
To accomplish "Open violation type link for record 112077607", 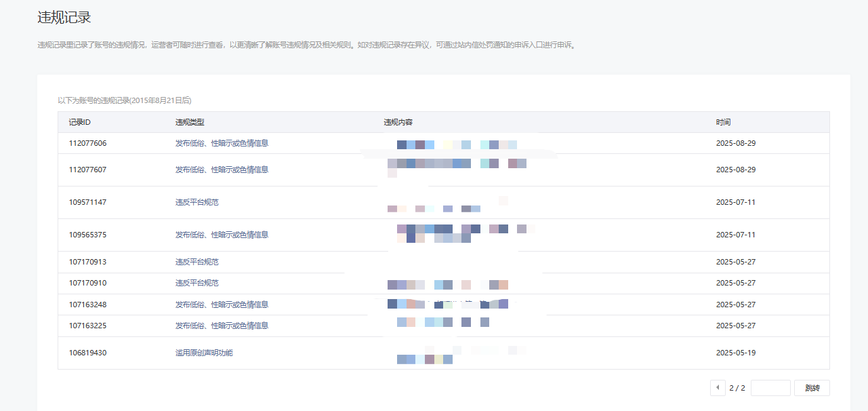I will [222, 170].
